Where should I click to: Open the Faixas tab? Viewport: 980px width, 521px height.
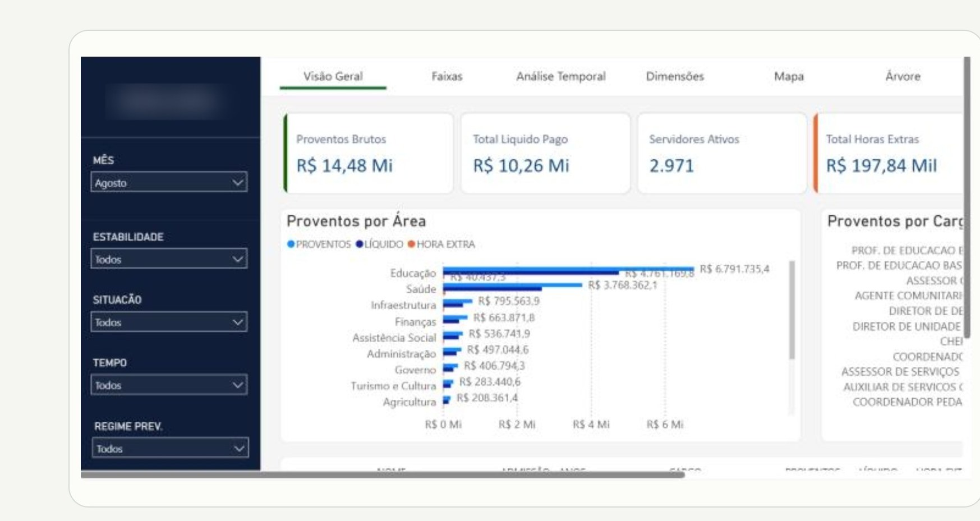[447, 76]
